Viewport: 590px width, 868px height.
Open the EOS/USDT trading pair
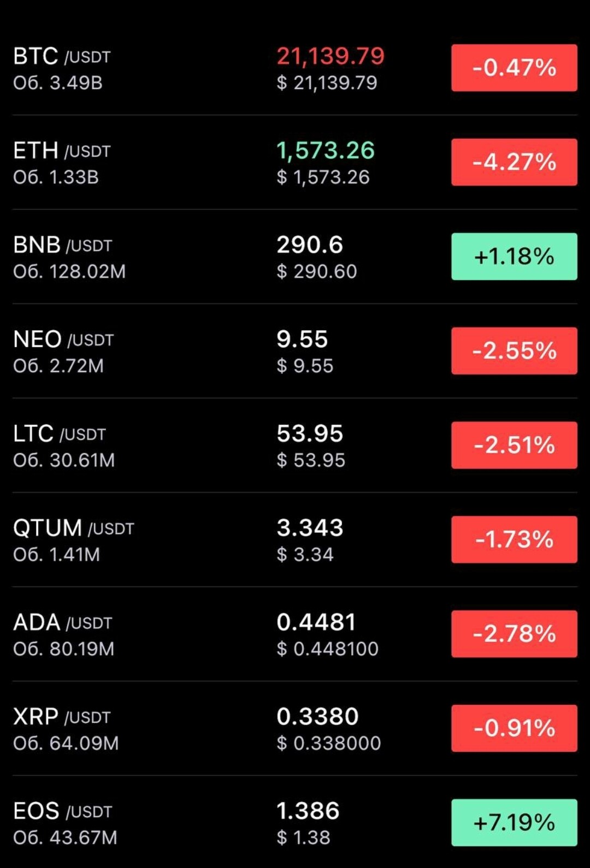click(295, 823)
